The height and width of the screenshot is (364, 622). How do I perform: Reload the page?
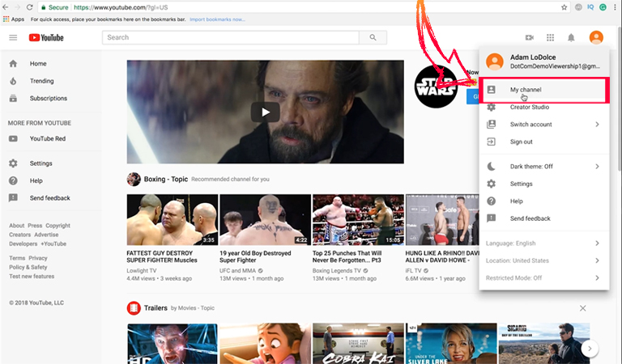(29, 7)
